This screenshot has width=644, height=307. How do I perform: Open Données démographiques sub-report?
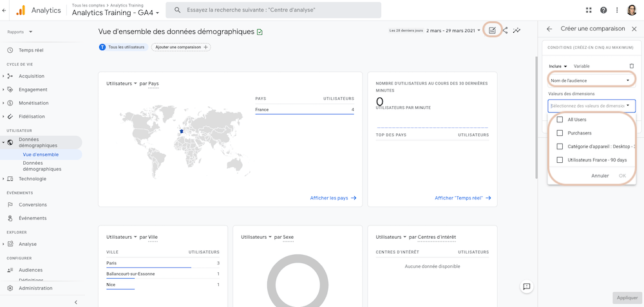point(42,166)
